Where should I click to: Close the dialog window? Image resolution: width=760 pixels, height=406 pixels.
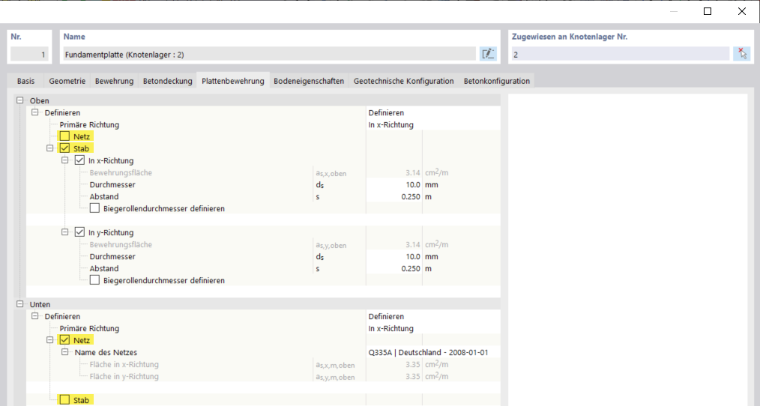coord(742,11)
